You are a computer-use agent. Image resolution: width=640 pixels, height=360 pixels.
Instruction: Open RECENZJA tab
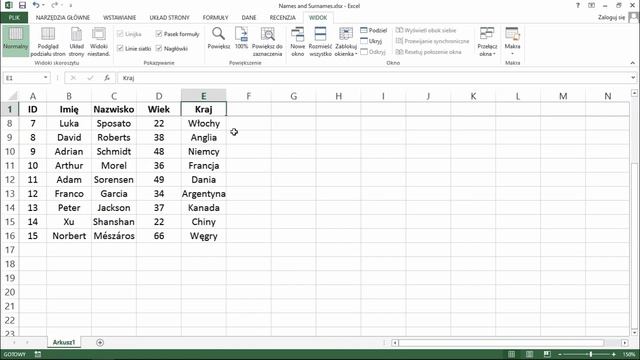(282, 18)
